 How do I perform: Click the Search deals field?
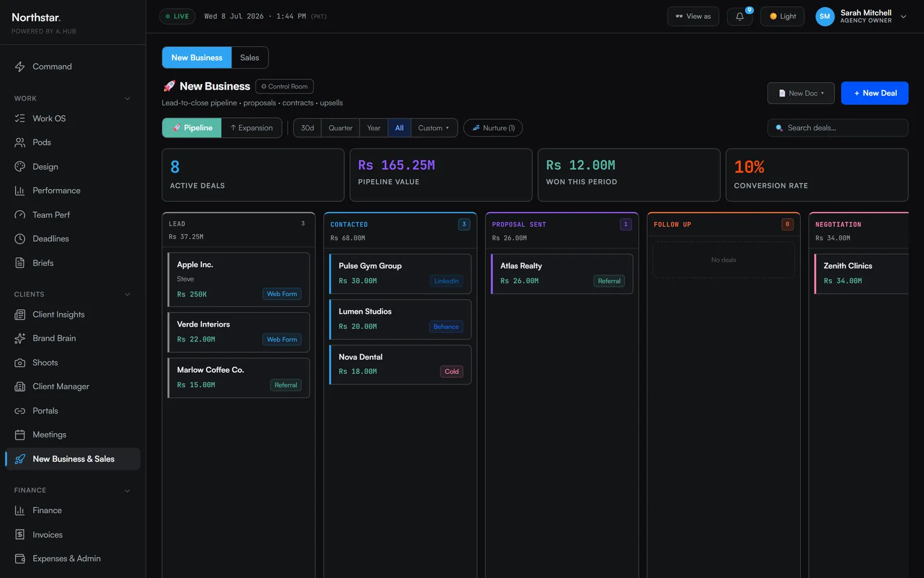838,128
